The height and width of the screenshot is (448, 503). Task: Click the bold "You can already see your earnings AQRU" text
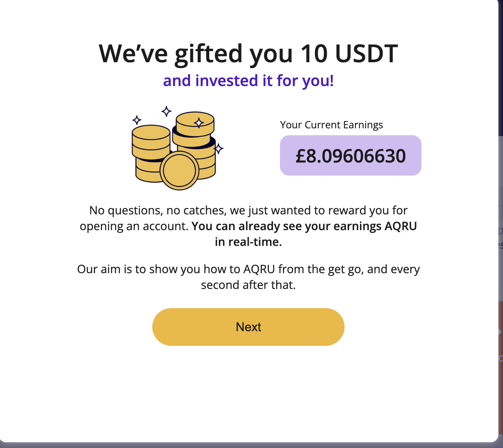[304, 226]
